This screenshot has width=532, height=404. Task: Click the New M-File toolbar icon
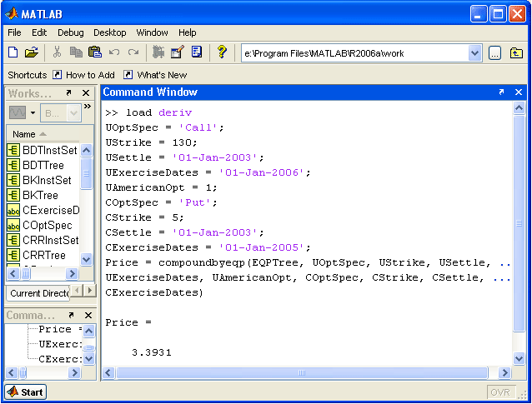pyautogui.click(x=13, y=52)
